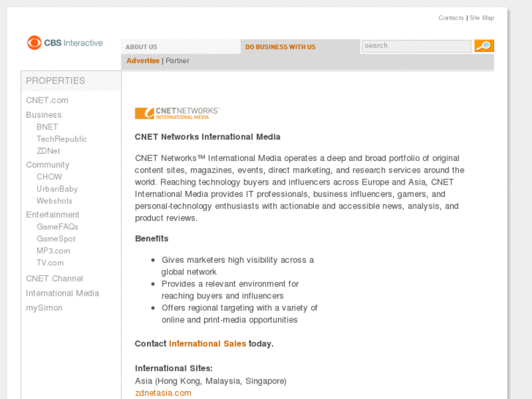
Task: Open TV.com in the sidebar
Action: (x=50, y=263)
